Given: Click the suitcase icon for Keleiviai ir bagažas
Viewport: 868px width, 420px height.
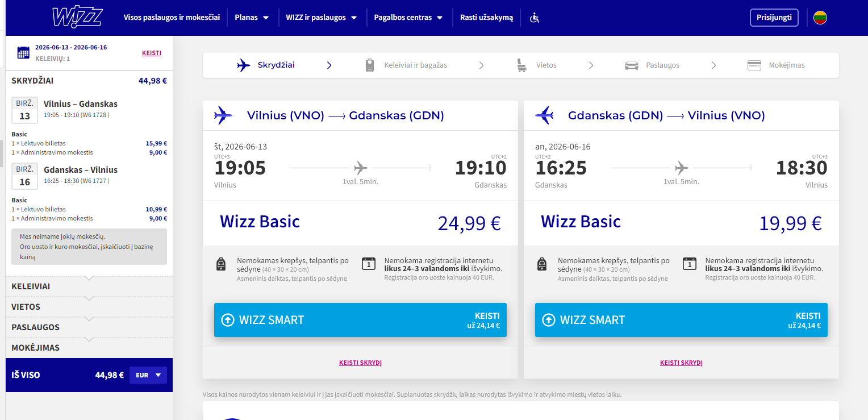Looking at the screenshot, I should pos(370,65).
